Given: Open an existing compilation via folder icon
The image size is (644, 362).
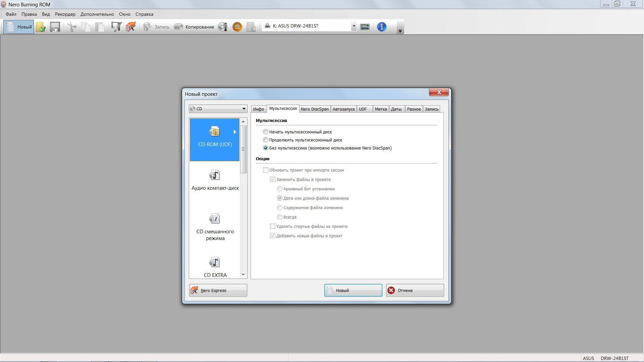Looking at the screenshot, I should (41, 27).
